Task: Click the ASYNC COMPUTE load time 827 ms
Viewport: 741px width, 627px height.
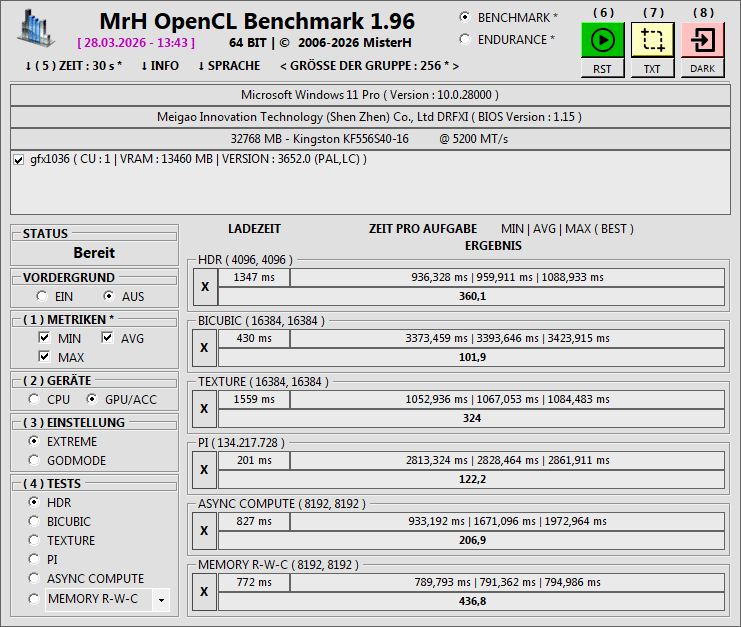Action: pos(254,521)
